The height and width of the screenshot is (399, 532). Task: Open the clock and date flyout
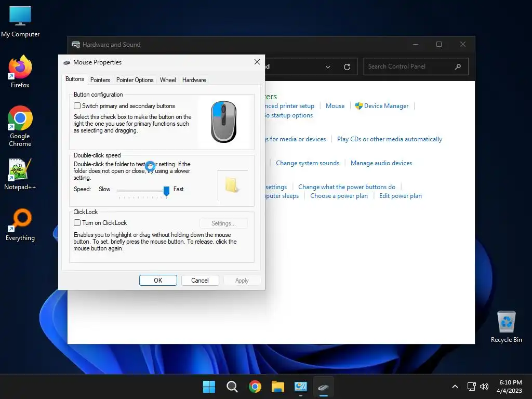pyautogui.click(x=510, y=387)
